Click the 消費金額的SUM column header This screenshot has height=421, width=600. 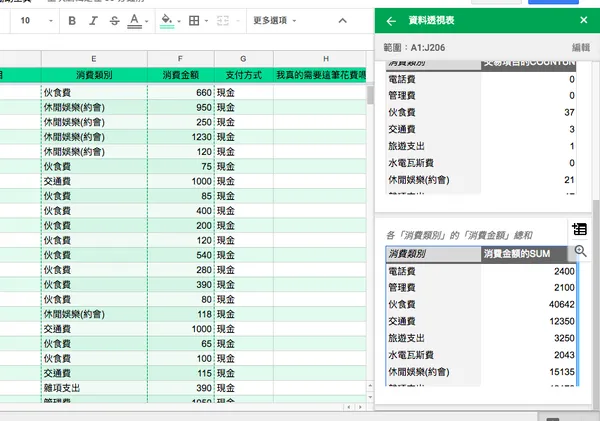point(524,254)
